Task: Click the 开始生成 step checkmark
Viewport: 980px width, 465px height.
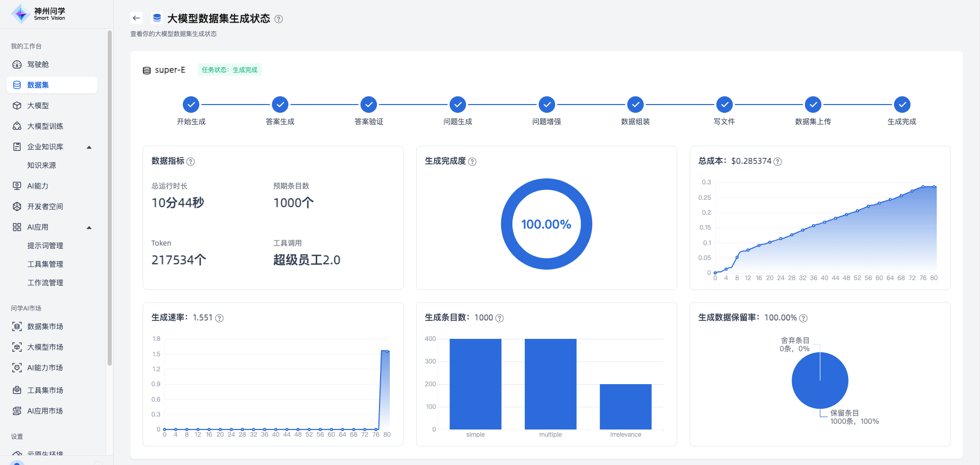Action: 191,105
